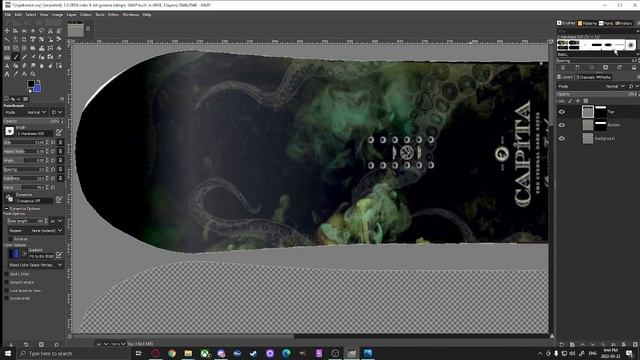The height and width of the screenshot is (360, 640).
Task: Toggle lock alpha channel in Layers panel
Action: tap(585, 101)
